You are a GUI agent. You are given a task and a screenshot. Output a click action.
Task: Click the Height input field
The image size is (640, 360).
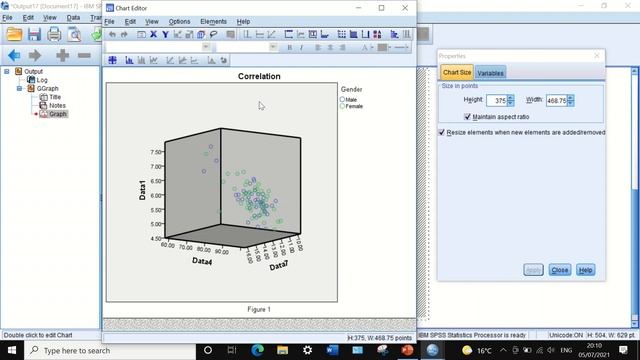(497, 100)
